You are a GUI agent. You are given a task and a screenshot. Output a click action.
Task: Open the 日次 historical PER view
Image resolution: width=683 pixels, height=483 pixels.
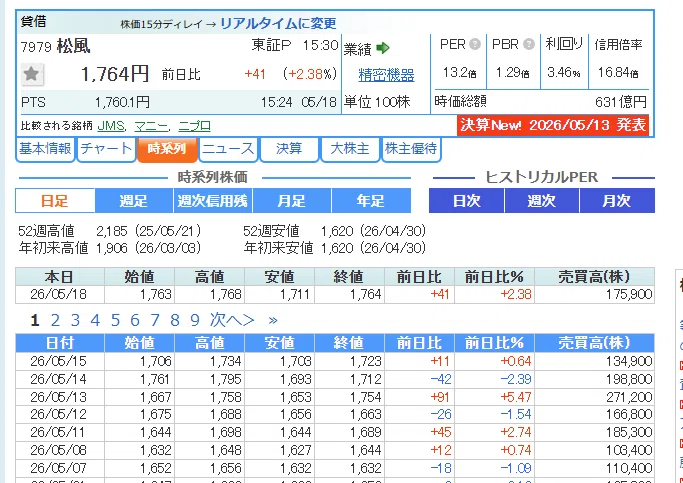click(x=467, y=200)
